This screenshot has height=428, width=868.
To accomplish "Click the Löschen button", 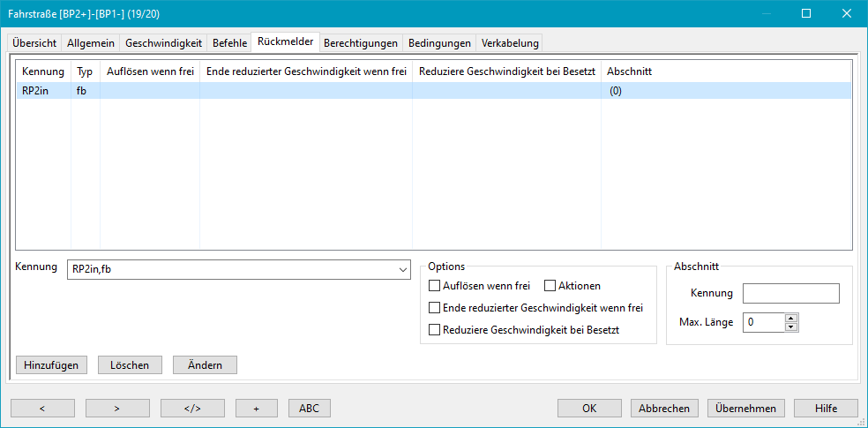I will point(130,364).
